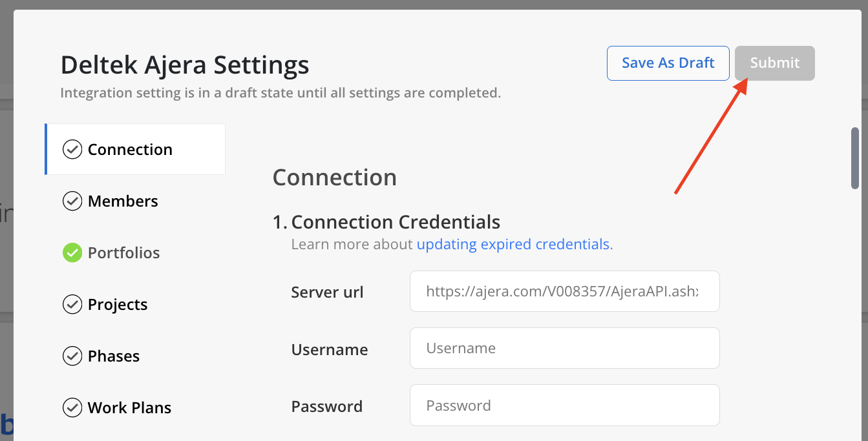Screen dimensions: 868x441
Task: Click the Deltek Ajera Settings title
Action: point(185,65)
